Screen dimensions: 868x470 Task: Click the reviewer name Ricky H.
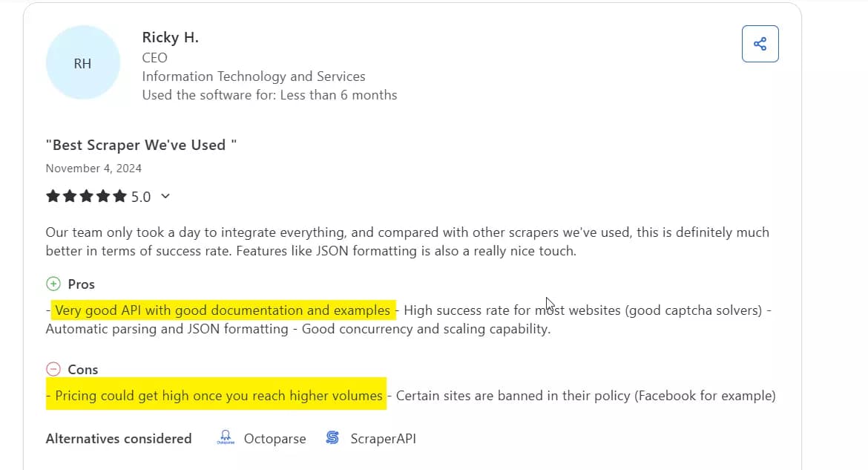pos(170,36)
